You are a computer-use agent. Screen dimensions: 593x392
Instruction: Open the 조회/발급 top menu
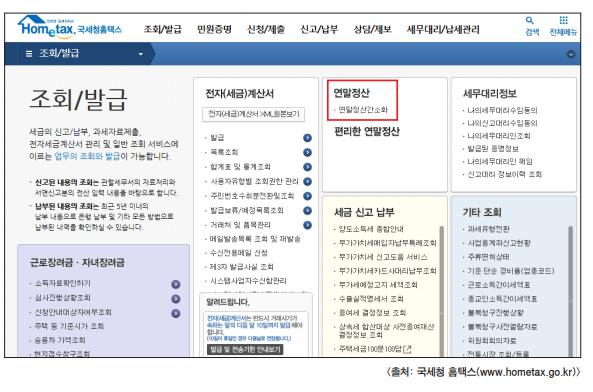point(163,29)
